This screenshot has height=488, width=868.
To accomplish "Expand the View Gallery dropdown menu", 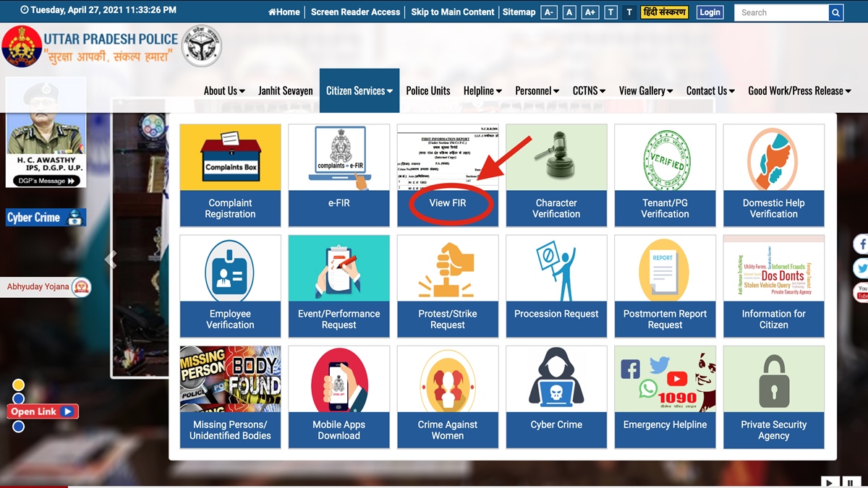I will [x=646, y=91].
